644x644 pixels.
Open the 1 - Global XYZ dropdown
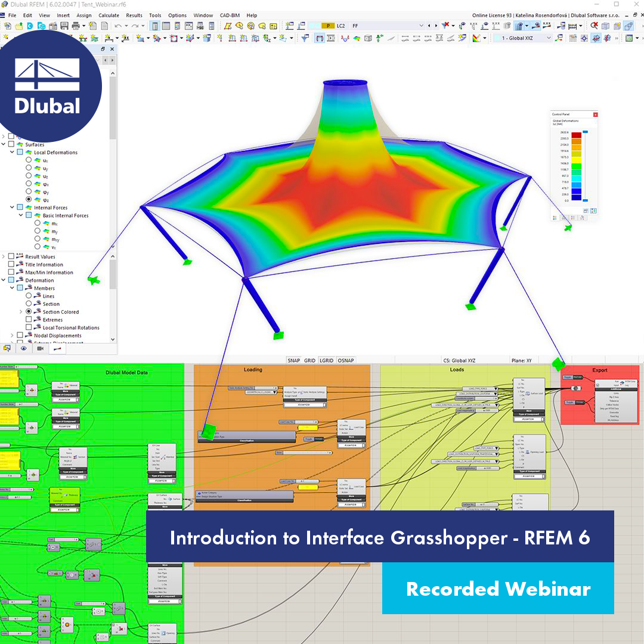click(x=549, y=38)
